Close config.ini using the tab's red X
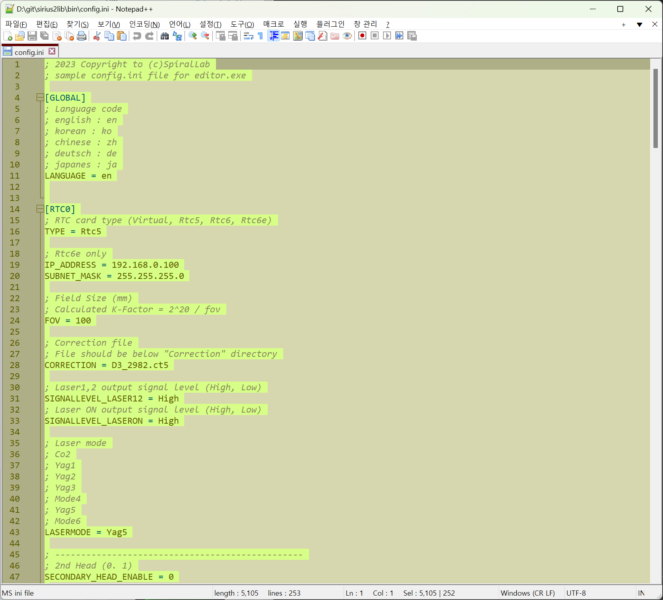 tap(53, 51)
